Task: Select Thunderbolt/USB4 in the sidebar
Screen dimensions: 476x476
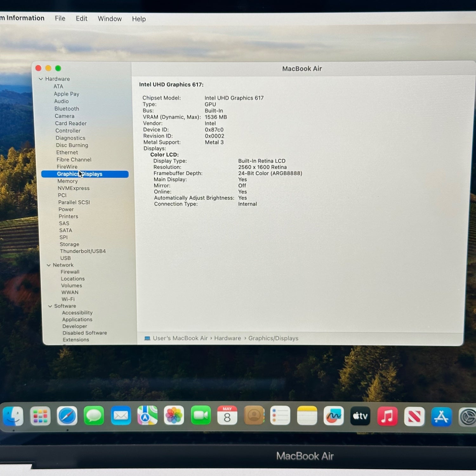Action: pyautogui.click(x=83, y=251)
